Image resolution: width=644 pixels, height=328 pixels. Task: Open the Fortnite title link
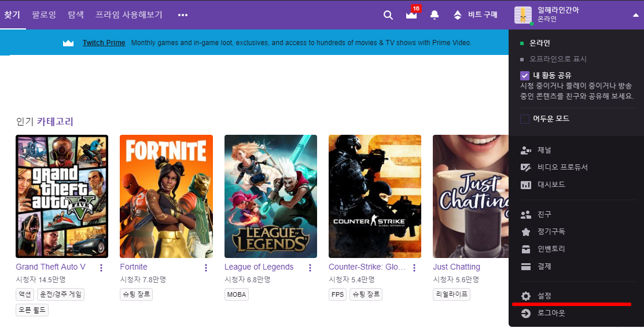tap(134, 267)
